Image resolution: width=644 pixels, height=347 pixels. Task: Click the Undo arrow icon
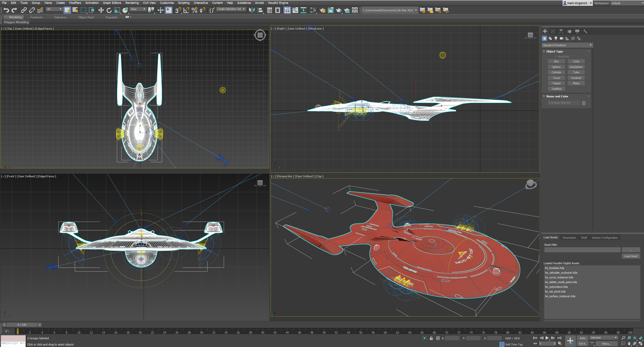coord(6,10)
